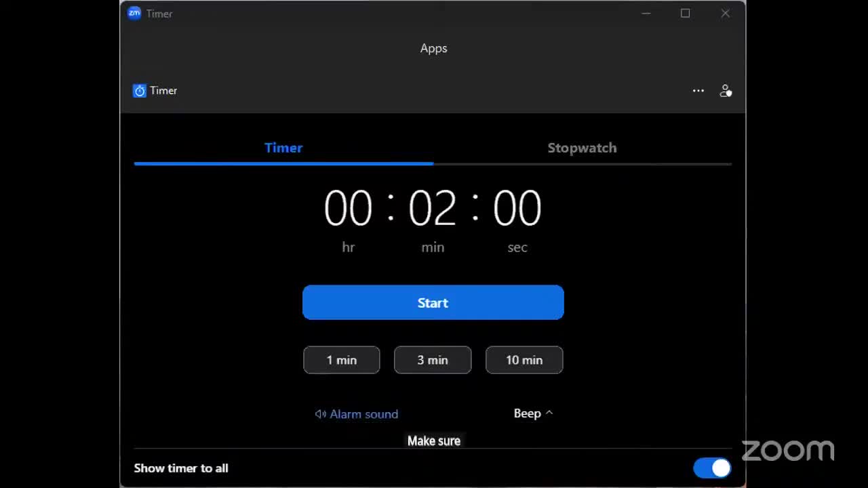The height and width of the screenshot is (488, 868).
Task: Expand the Beep alarm sound dropdown
Action: (534, 413)
